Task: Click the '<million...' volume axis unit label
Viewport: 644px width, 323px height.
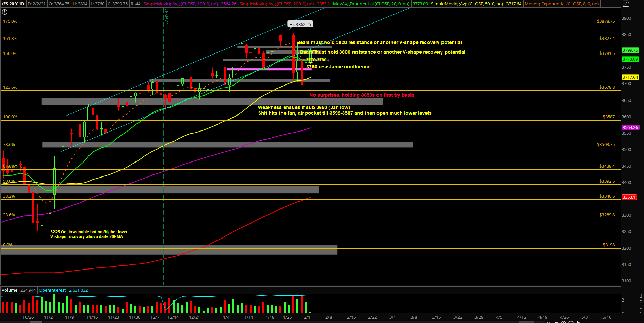Action: (640, 304)
